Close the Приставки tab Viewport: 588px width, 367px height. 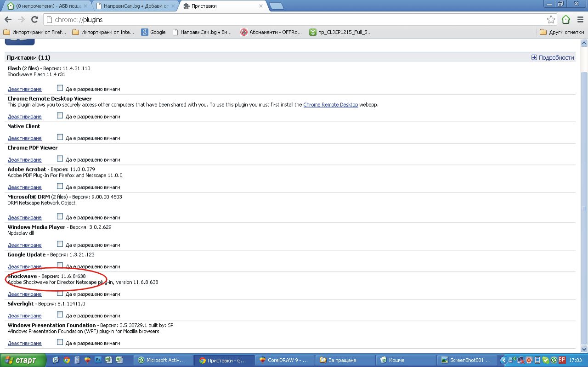[261, 6]
